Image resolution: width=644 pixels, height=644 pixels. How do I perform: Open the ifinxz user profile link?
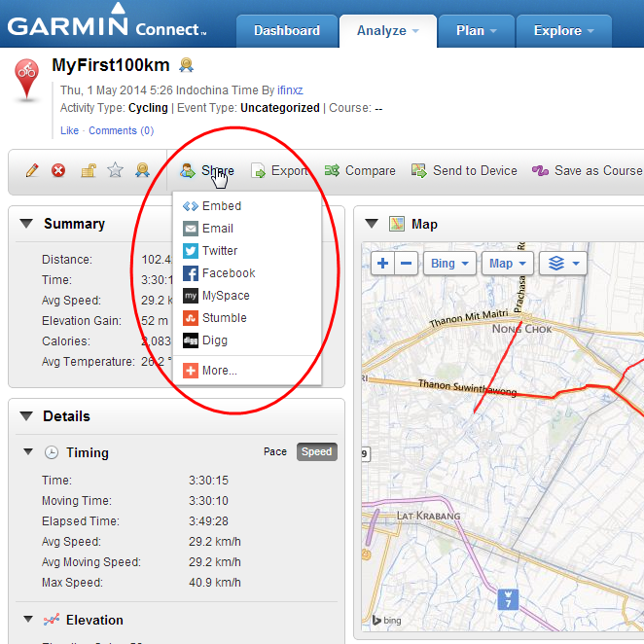pyautogui.click(x=290, y=90)
